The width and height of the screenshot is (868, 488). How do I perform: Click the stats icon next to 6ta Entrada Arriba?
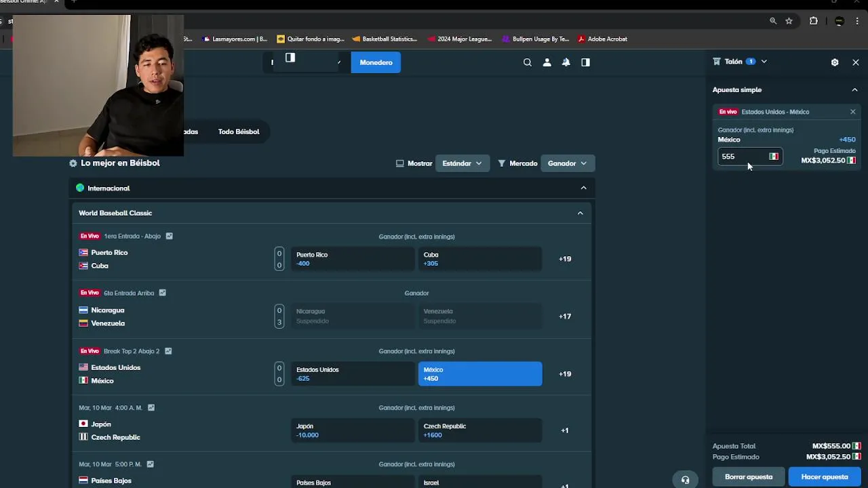pos(162,293)
